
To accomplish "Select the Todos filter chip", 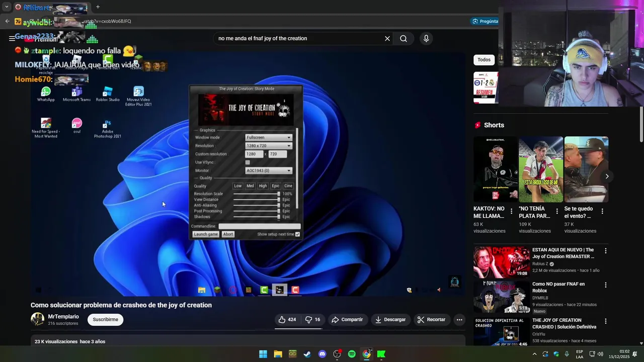I will [x=484, y=60].
